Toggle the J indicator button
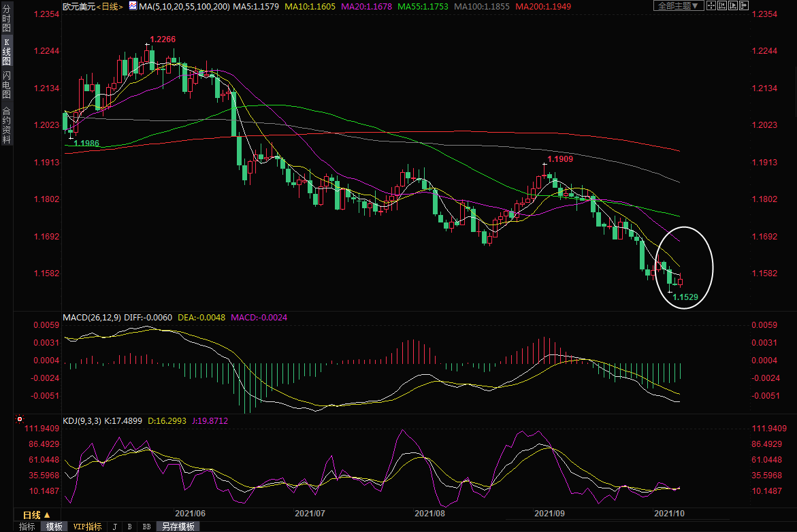Image resolution: width=797 pixels, height=532 pixels. tap(114, 527)
